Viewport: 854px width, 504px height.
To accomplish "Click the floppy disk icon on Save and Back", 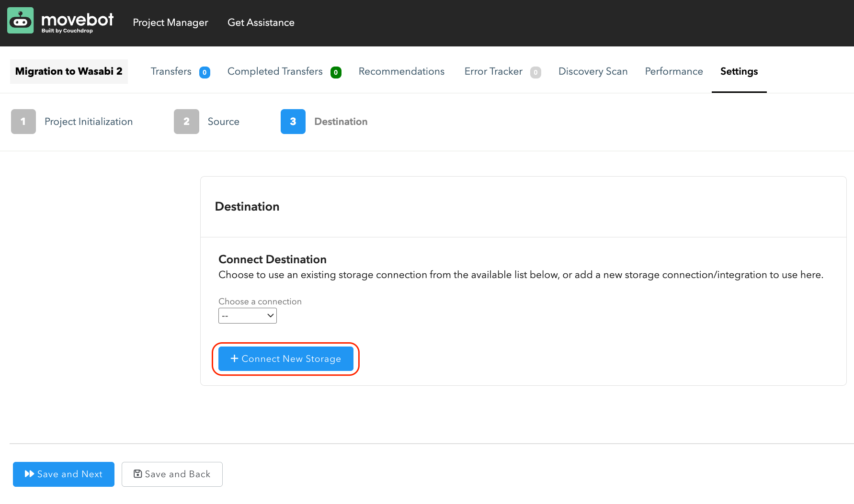I will click(137, 474).
